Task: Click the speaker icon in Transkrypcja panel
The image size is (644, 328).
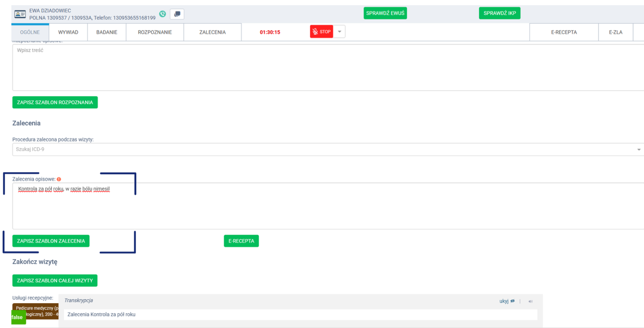Action: [x=530, y=301]
